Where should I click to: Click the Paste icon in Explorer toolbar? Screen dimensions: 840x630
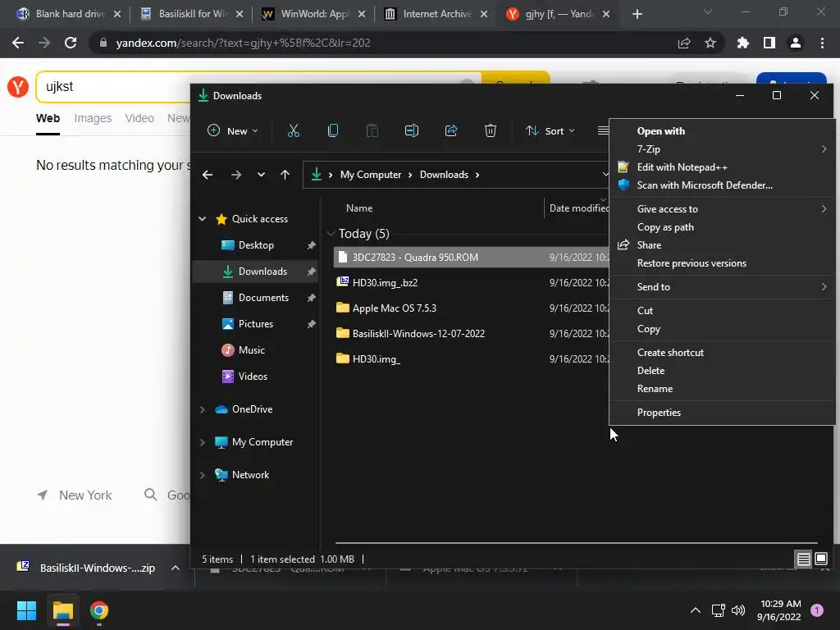click(372, 130)
